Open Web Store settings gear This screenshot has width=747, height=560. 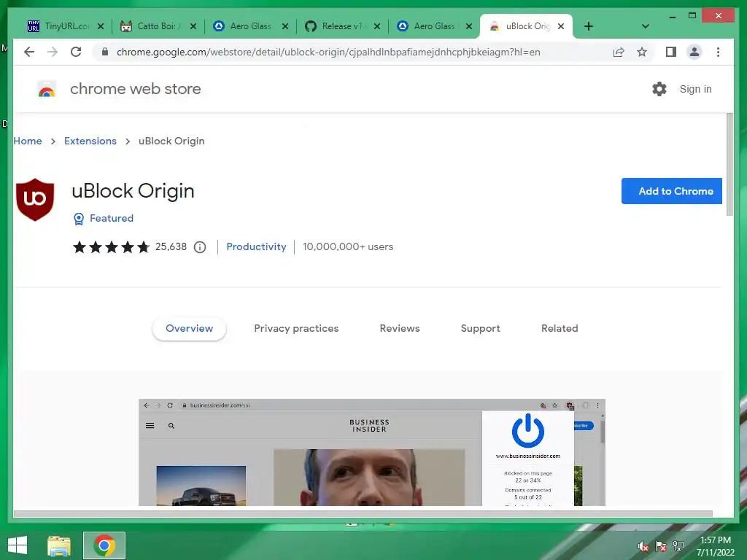pos(659,89)
